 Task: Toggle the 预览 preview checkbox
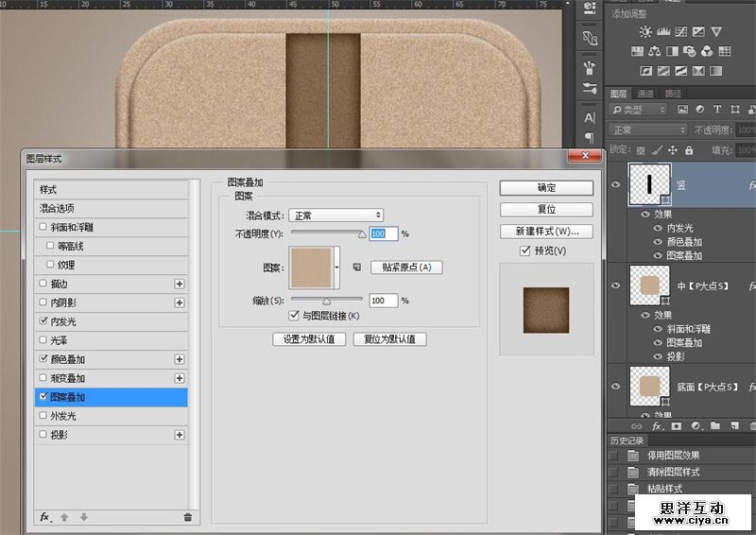point(525,250)
